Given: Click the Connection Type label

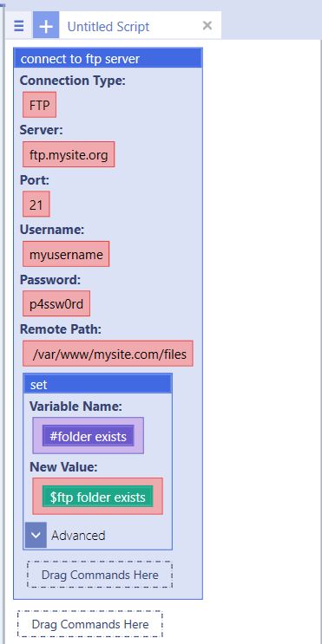Looking at the screenshot, I should pyautogui.click(x=72, y=81).
